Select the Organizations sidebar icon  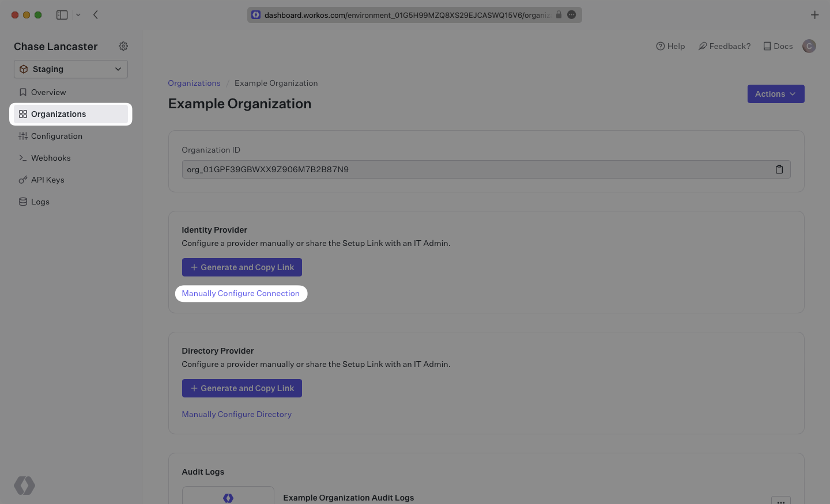[x=23, y=113]
